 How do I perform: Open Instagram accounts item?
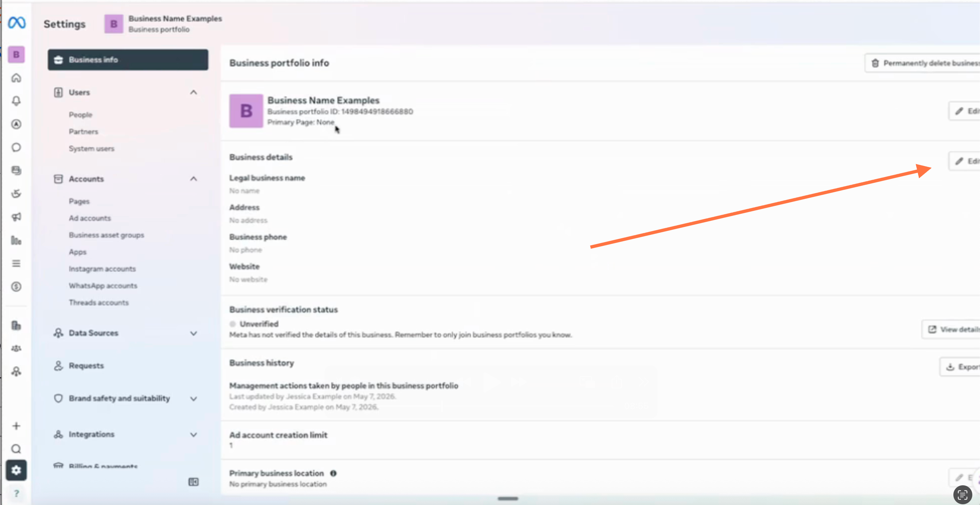[x=102, y=269]
